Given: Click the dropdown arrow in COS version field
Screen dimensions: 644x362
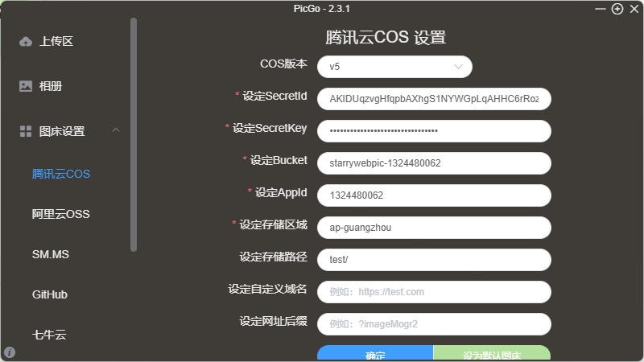Looking at the screenshot, I should click(x=458, y=67).
